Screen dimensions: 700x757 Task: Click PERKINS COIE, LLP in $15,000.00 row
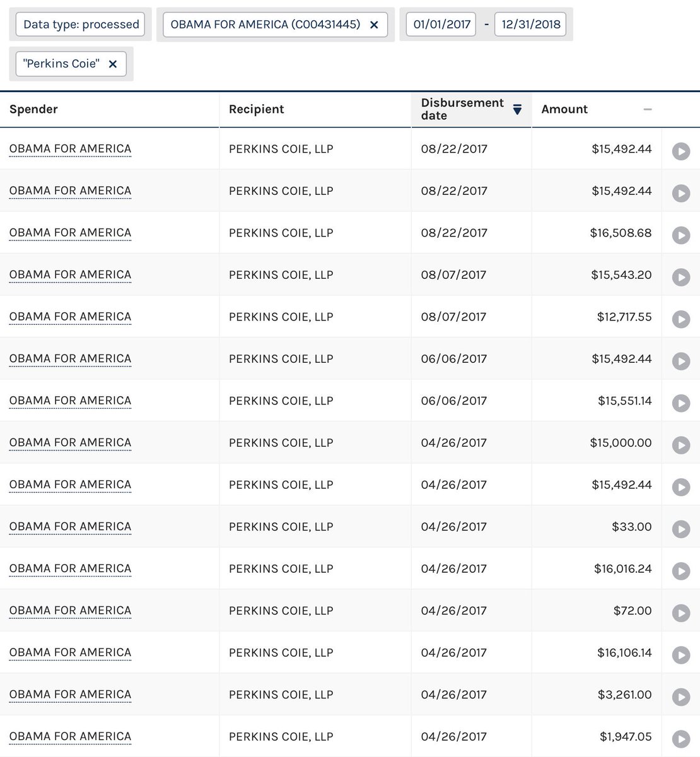point(281,442)
